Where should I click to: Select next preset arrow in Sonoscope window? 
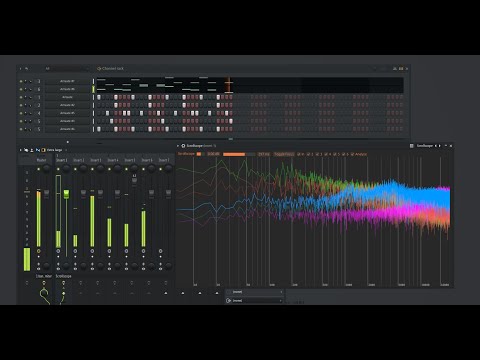pos(440,146)
